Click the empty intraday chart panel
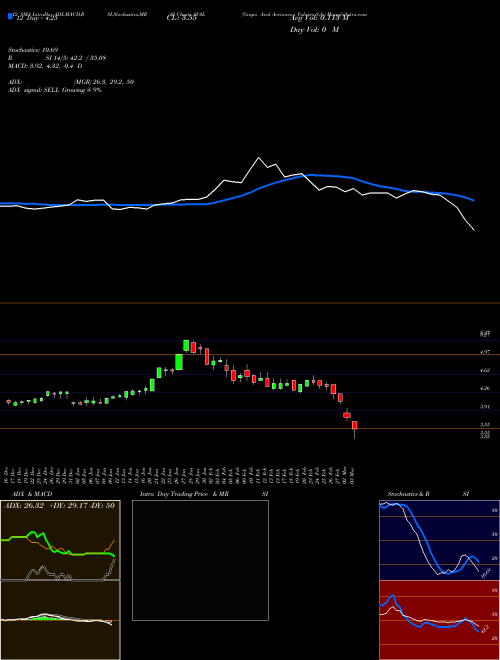 (200, 560)
